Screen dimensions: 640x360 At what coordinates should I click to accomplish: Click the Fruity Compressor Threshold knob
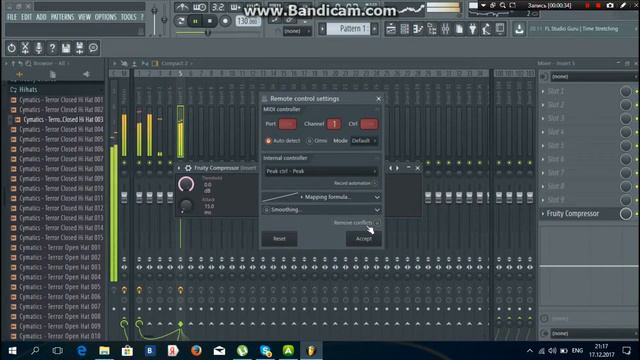point(186,184)
